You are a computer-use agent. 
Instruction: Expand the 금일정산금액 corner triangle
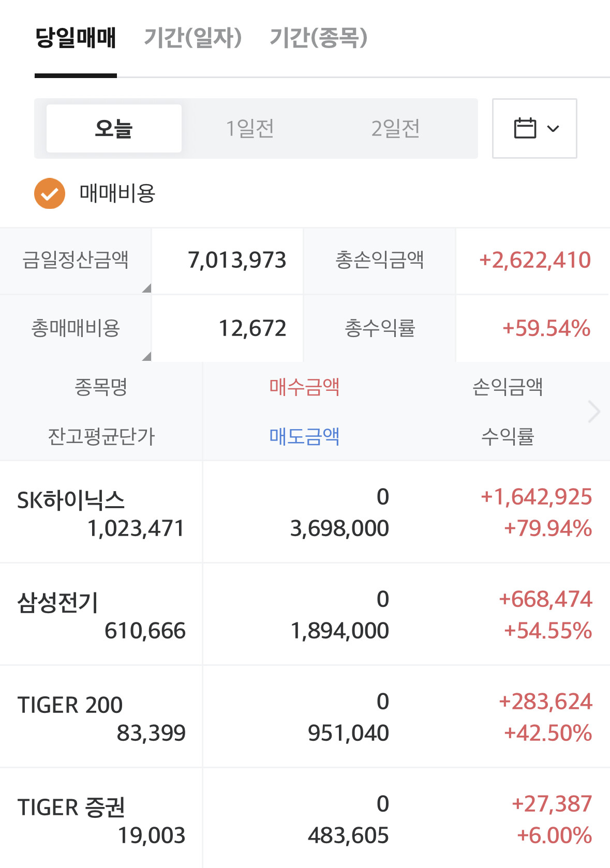(x=147, y=288)
